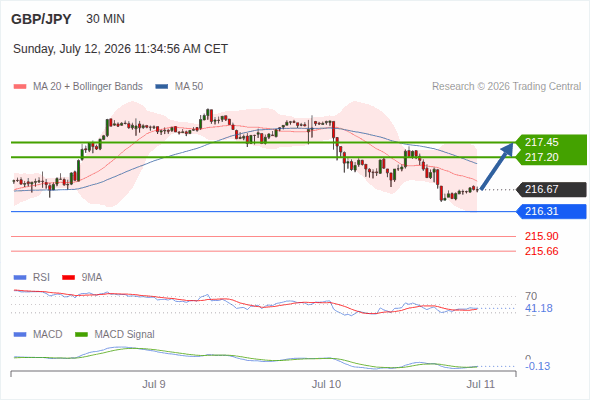Click the MACD value -0.13
Viewport: 590px width, 400px height.
pos(537,366)
